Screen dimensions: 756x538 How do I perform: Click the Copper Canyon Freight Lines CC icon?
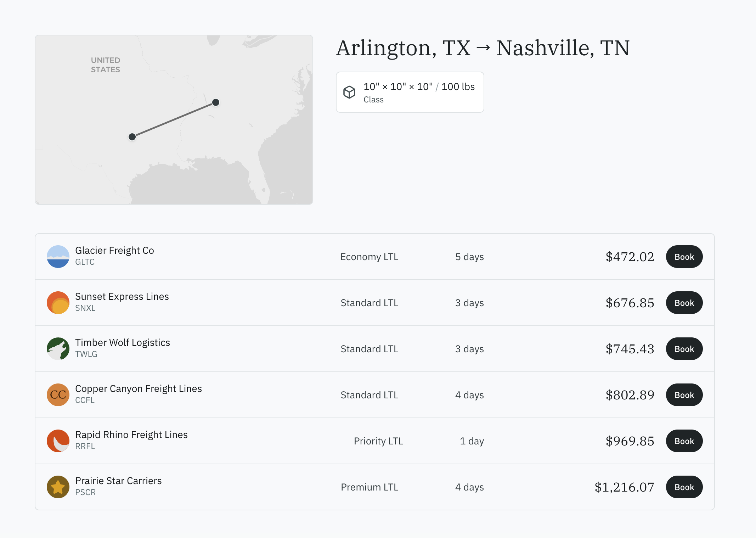pyautogui.click(x=58, y=394)
